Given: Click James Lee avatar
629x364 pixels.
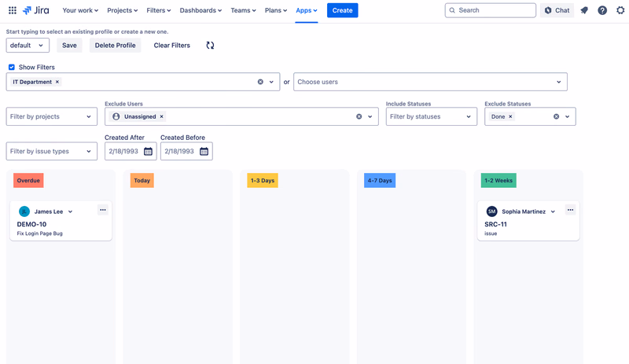Looking at the screenshot, I should [24, 211].
